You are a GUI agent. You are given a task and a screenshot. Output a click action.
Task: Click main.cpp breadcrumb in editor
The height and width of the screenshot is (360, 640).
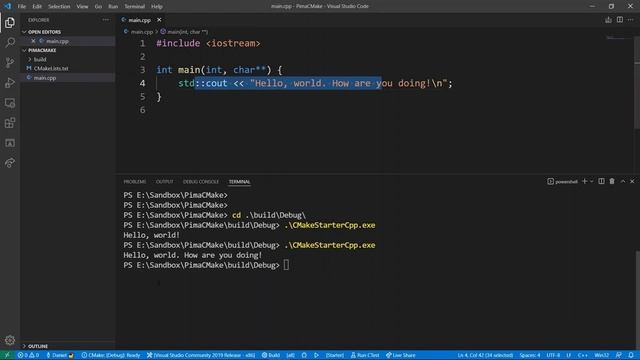pyautogui.click(x=142, y=31)
